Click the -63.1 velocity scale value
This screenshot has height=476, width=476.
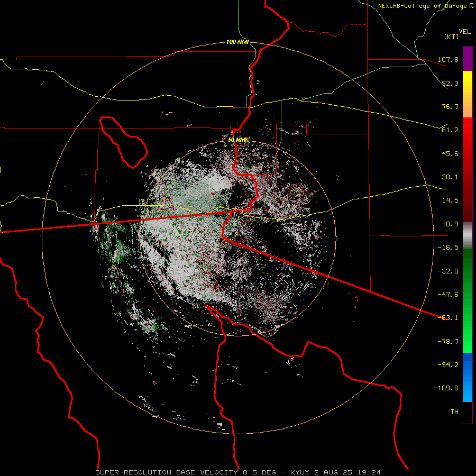tap(448, 318)
